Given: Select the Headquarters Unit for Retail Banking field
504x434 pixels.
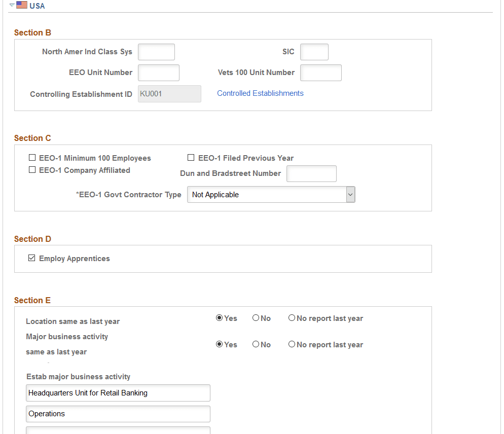Looking at the screenshot, I should 118,392.
